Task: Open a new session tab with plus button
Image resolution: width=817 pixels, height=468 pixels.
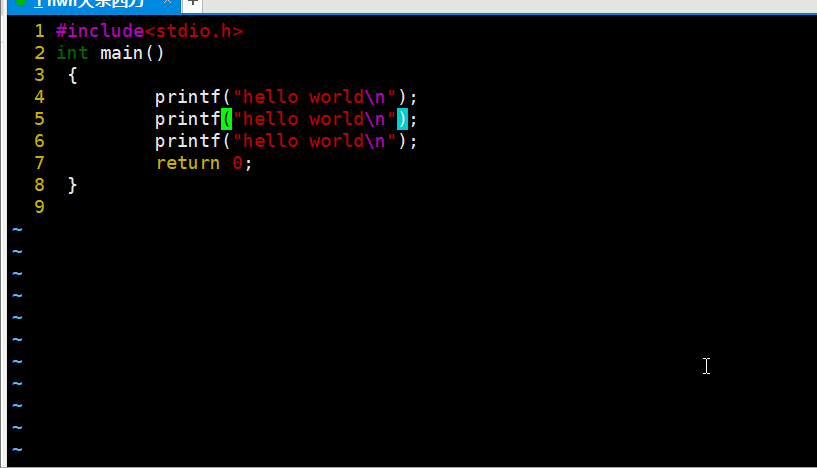Action: click(x=192, y=3)
